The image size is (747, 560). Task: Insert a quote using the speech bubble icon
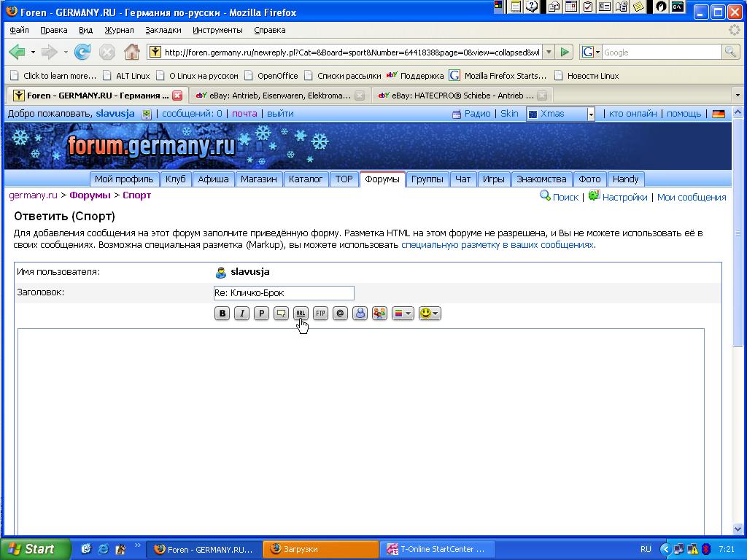pyautogui.click(x=281, y=314)
